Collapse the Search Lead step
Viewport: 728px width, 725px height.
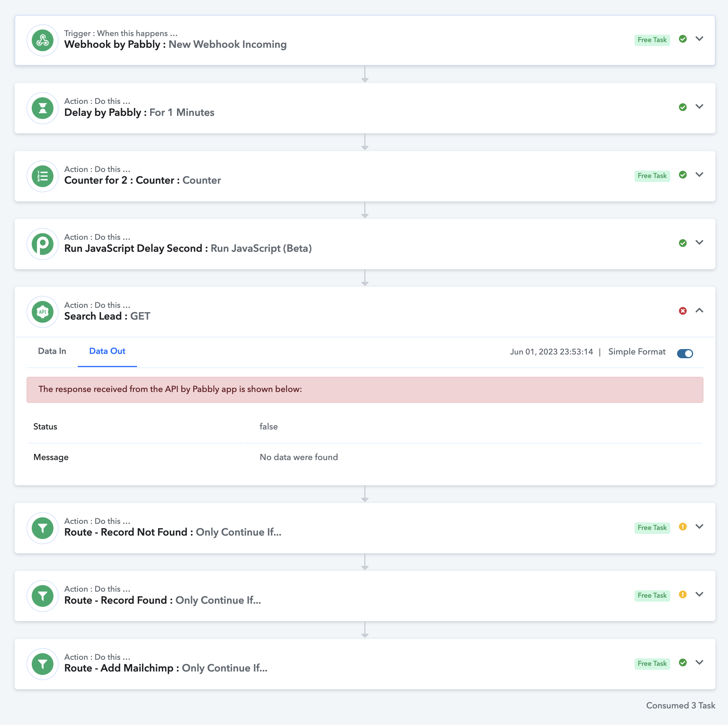tap(699, 310)
